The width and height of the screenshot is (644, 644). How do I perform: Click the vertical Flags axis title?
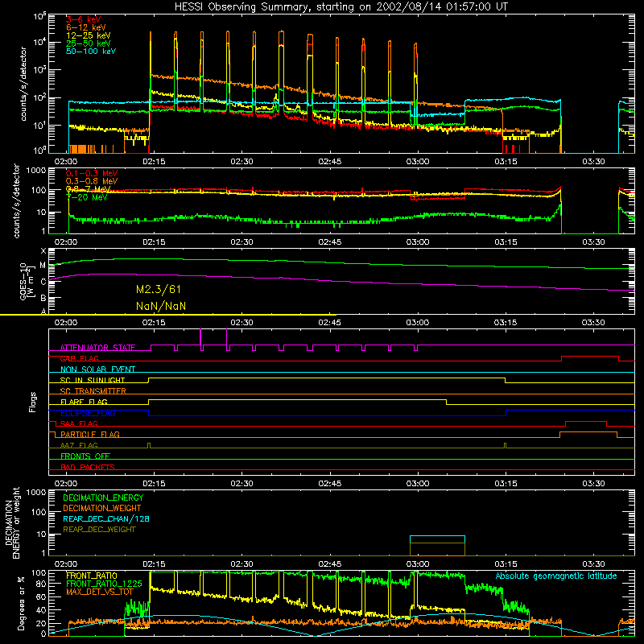click(x=33, y=402)
